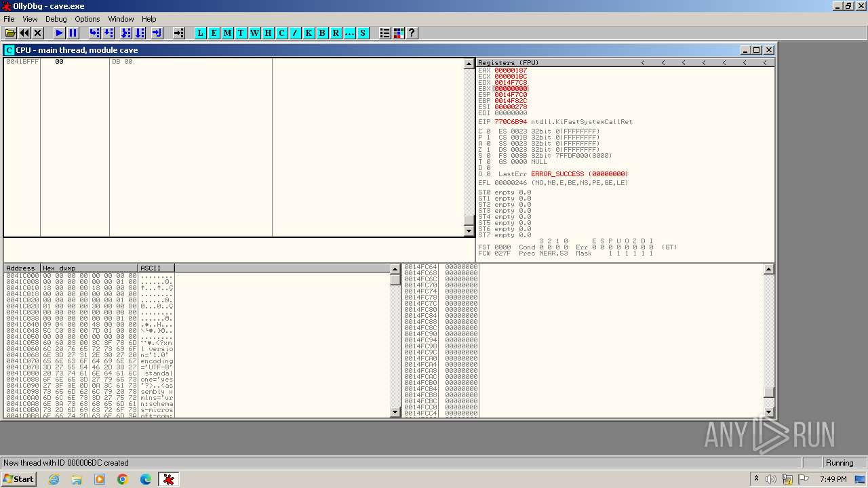Open Help with the question mark icon
This screenshot has height=488, width=868.
coord(412,33)
